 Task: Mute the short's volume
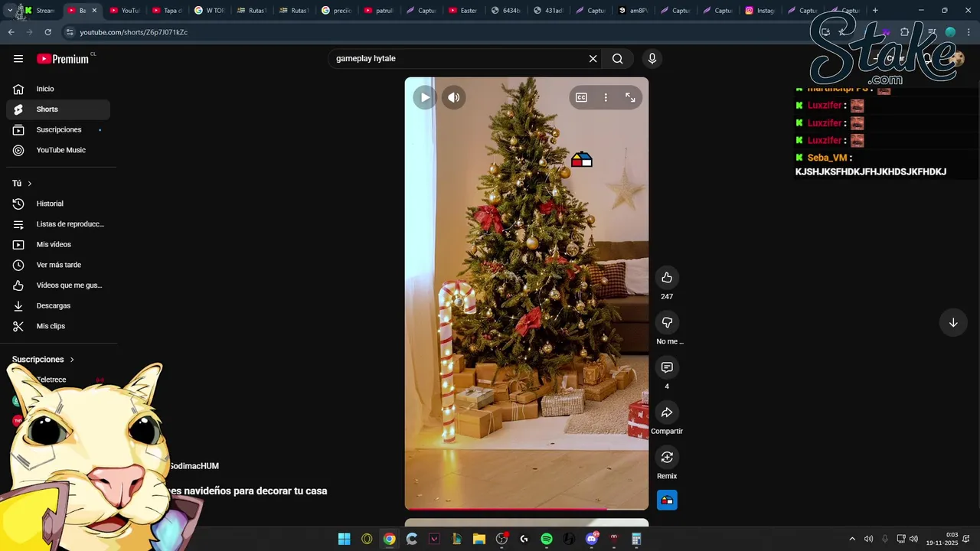454,97
